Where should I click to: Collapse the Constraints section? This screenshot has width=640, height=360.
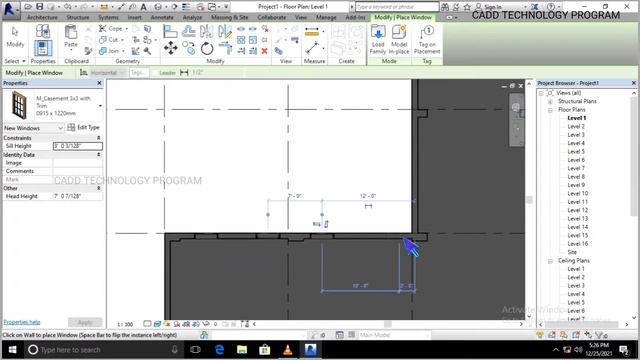99,138
